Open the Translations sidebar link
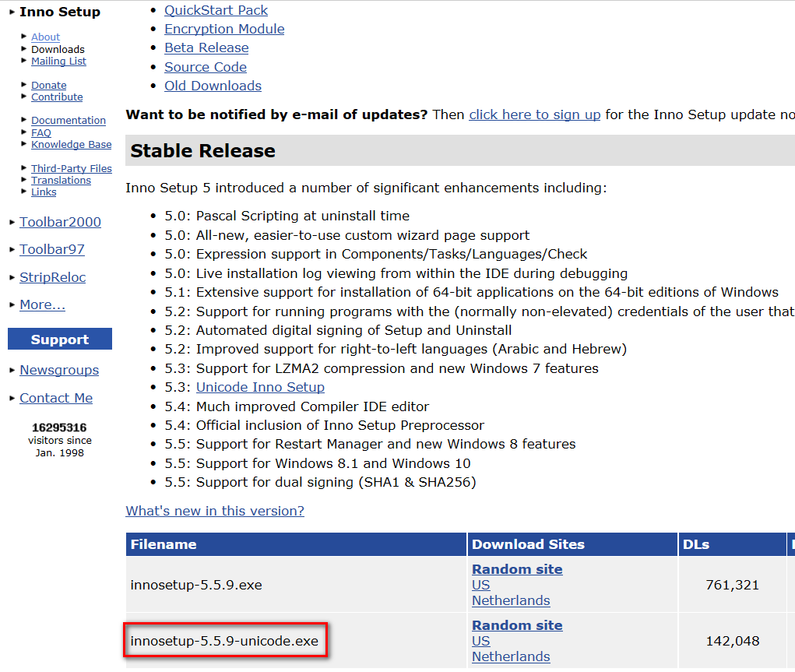Viewport: 795px width, 672px height. point(61,180)
